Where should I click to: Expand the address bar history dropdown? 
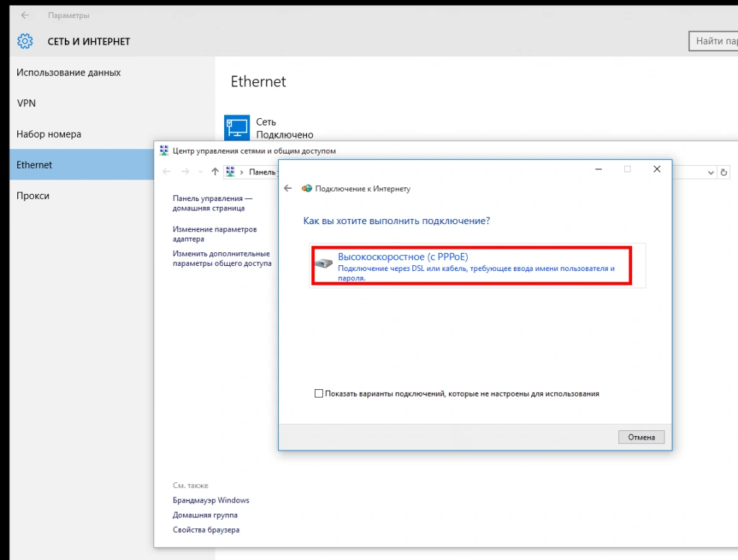(711, 172)
